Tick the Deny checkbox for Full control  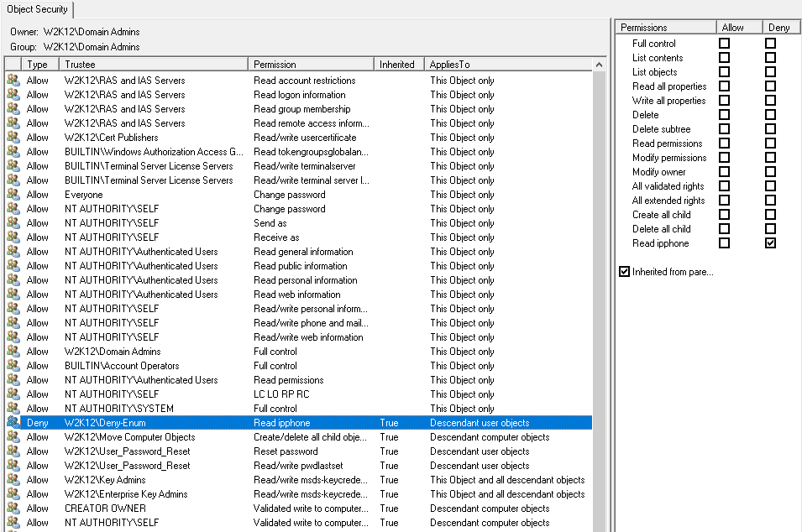[x=770, y=44]
